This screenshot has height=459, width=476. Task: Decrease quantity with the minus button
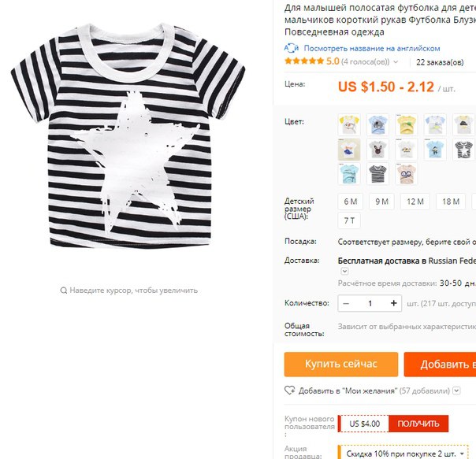[x=346, y=303]
